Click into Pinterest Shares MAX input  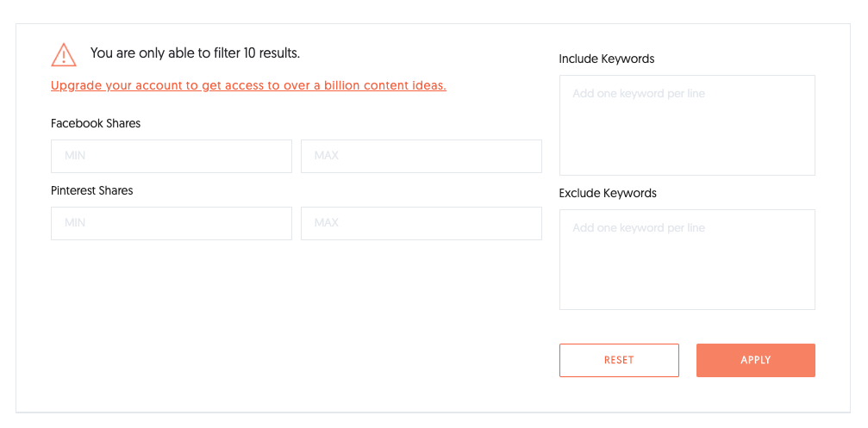click(421, 223)
